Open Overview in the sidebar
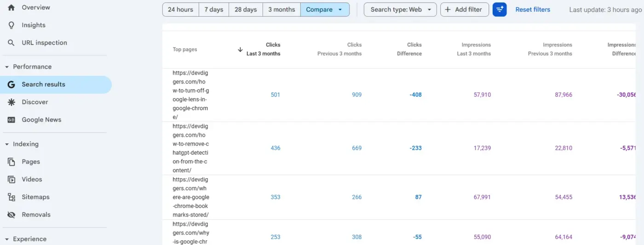 coord(36,7)
